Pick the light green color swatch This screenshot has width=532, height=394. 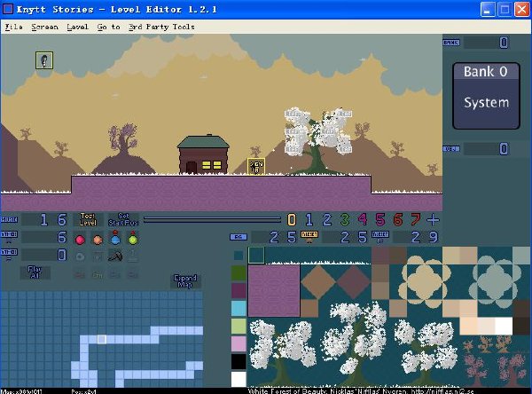[239, 326]
